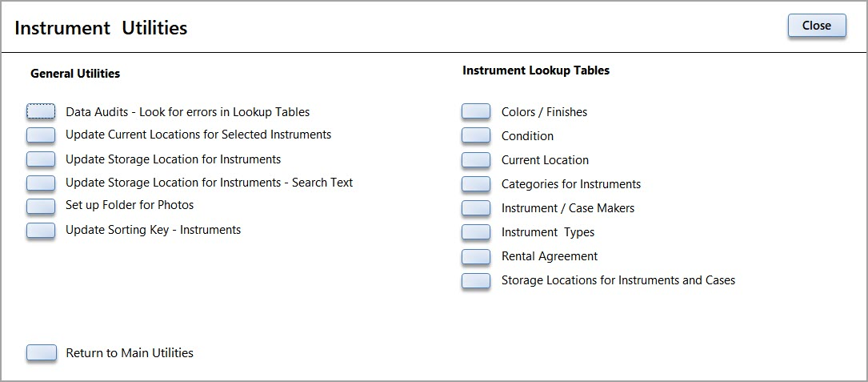Image resolution: width=868 pixels, height=382 pixels.
Task: Select the Instrument Types lookup button
Action: coord(476,232)
